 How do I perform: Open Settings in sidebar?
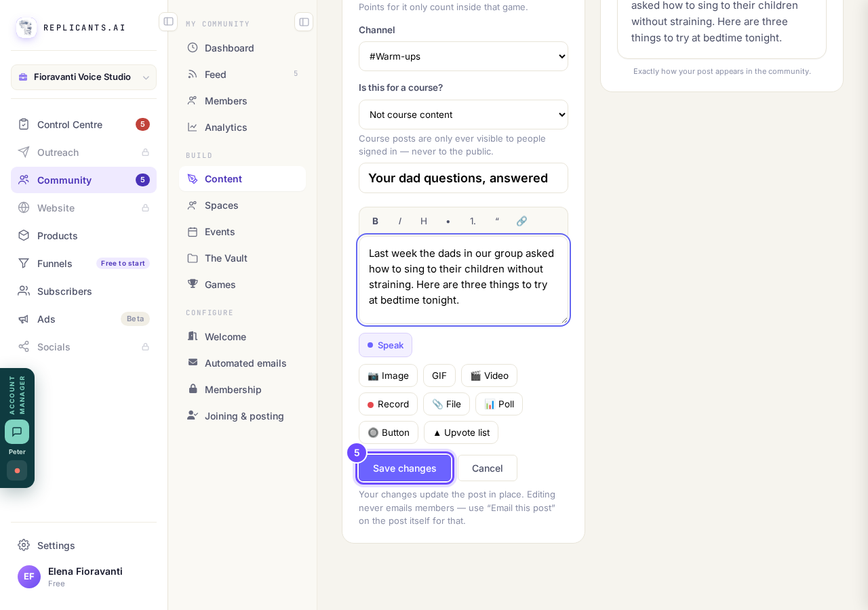pyautogui.click(x=83, y=546)
